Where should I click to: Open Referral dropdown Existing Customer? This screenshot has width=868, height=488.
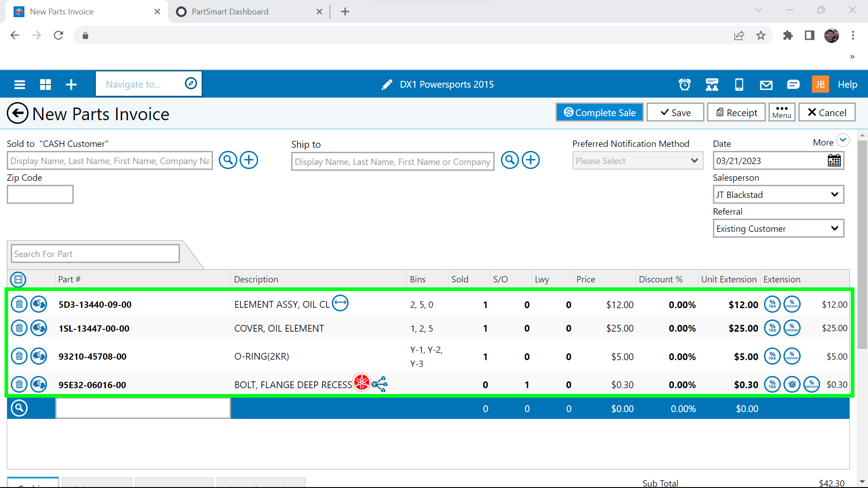point(778,229)
